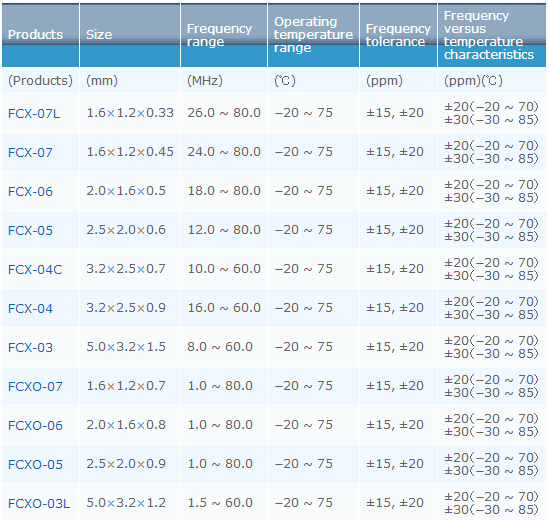The width and height of the screenshot is (549, 520).
Task: Select the FCX-06 product link
Action: click(30, 192)
